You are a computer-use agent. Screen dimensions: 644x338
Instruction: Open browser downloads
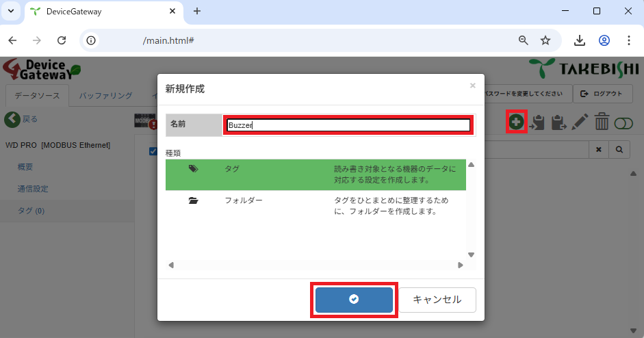[x=580, y=40]
